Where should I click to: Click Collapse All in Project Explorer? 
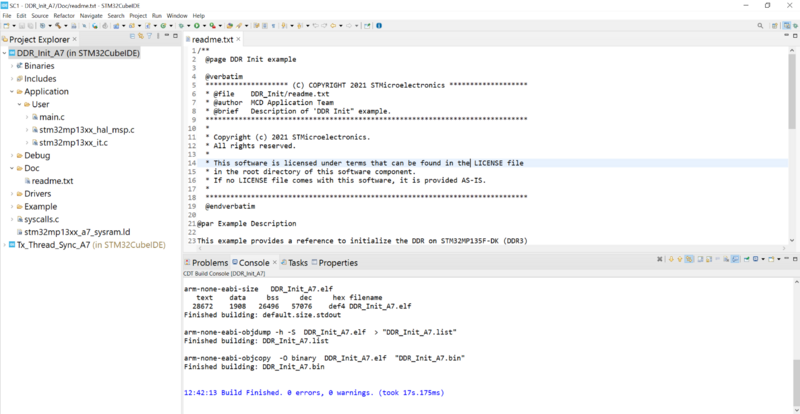point(132,36)
